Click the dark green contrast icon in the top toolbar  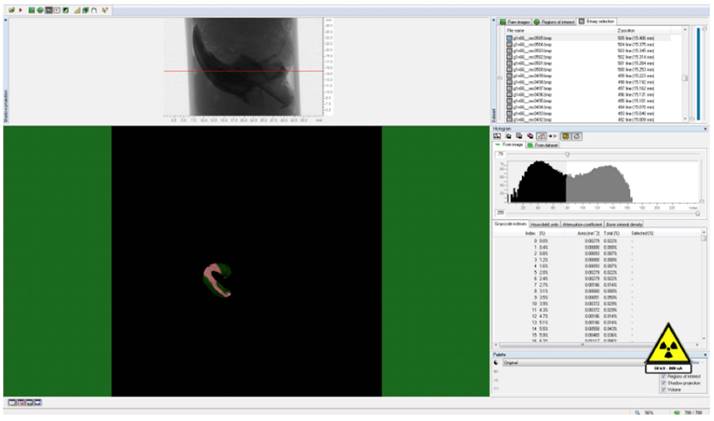coord(66,10)
